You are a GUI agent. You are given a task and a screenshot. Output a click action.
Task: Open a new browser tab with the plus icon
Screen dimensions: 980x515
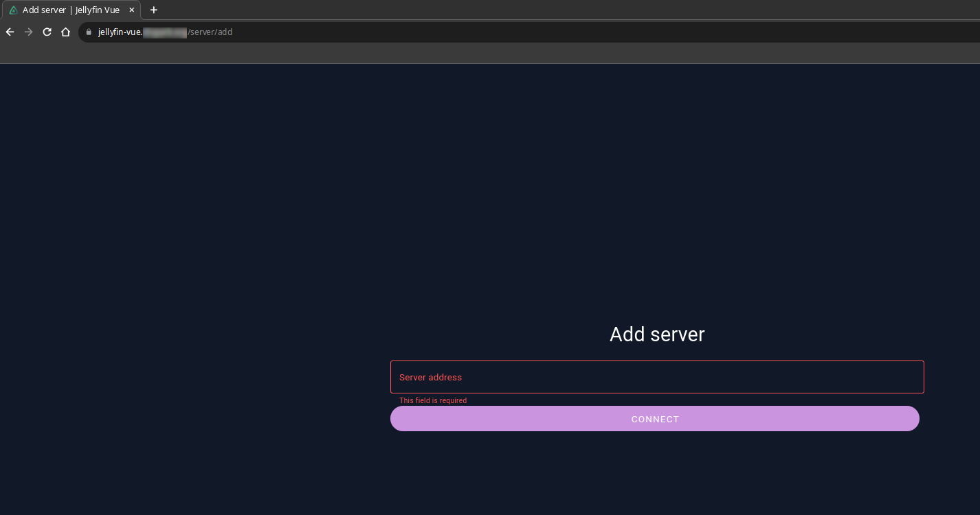point(153,10)
